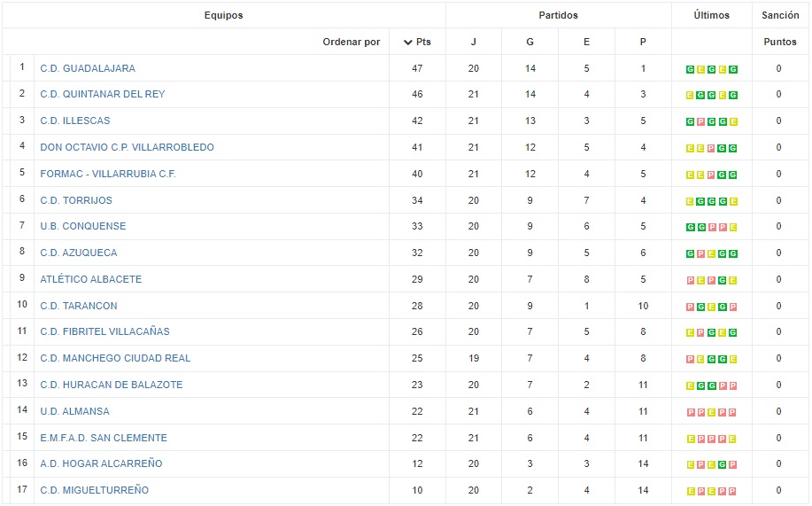The width and height of the screenshot is (812, 506).
Task: Click the yellow E badge in U.D. ALMANSA row
Action: (x=711, y=412)
